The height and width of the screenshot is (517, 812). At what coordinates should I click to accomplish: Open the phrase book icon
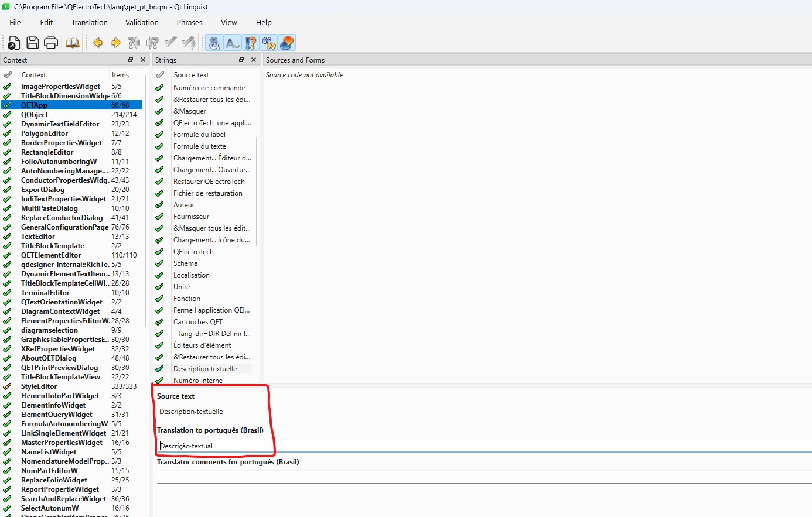pyautogui.click(x=72, y=43)
